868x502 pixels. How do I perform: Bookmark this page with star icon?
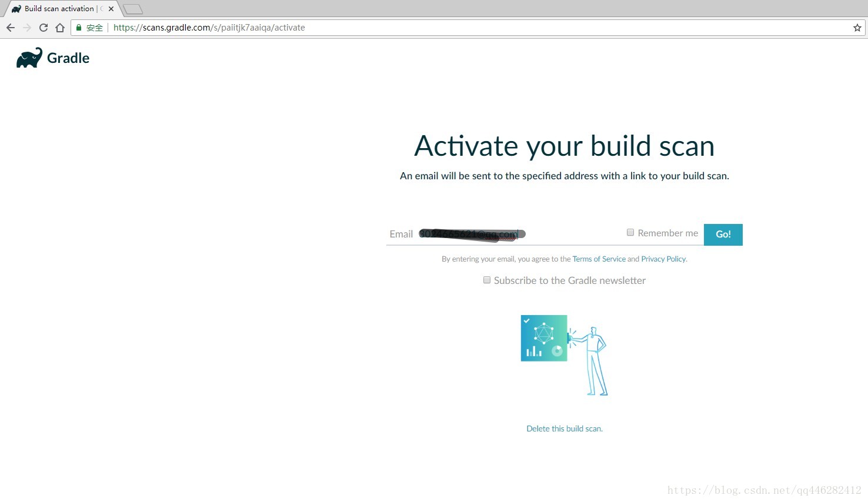click(857, 28)
